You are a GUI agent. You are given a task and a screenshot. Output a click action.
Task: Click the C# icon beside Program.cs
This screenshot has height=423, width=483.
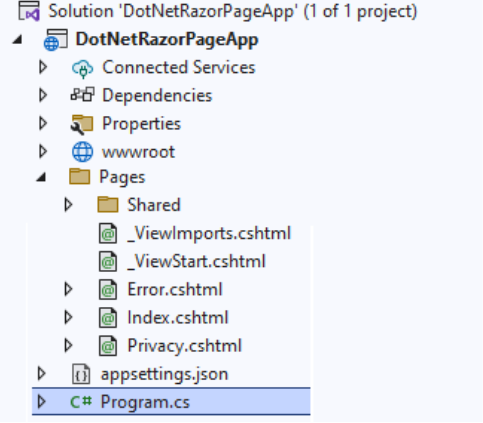coord(81,401)
